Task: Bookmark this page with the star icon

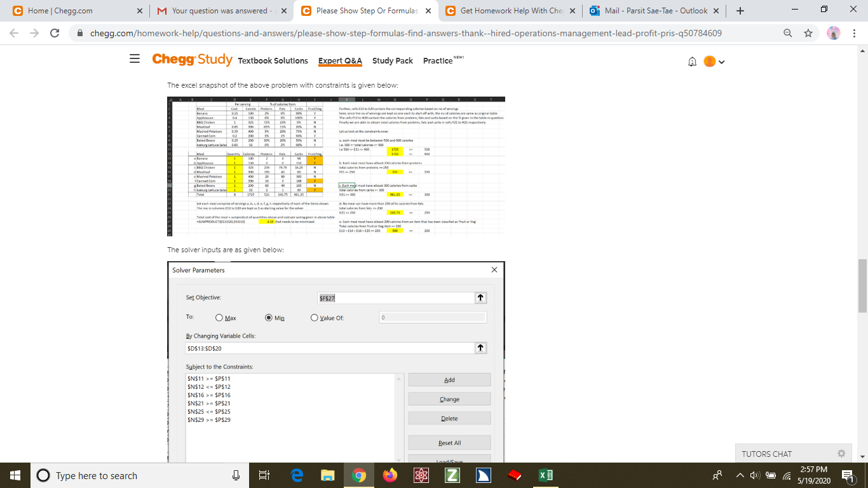Action: click(808, 33)
